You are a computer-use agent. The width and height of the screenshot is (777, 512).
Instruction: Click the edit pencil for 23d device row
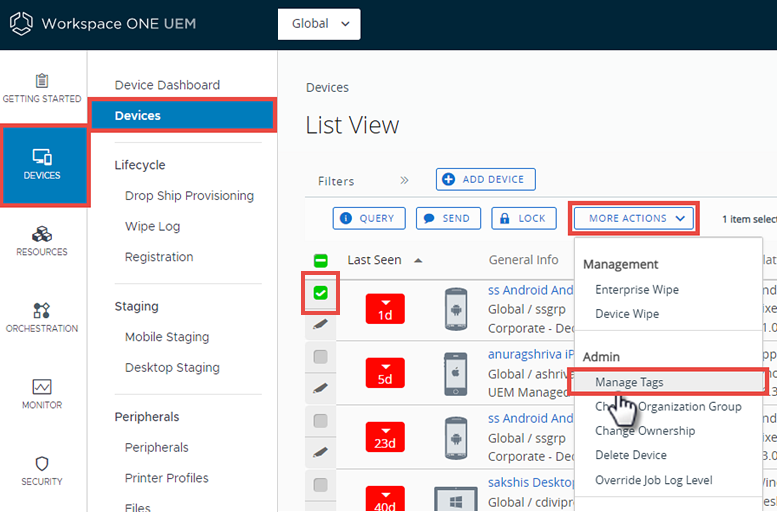point(321,452)
